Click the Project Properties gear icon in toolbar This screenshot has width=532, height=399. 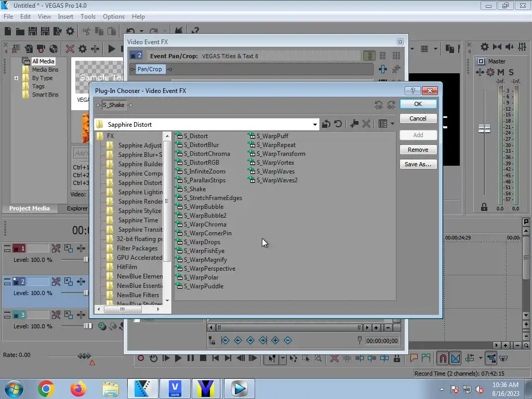[70, 32]
